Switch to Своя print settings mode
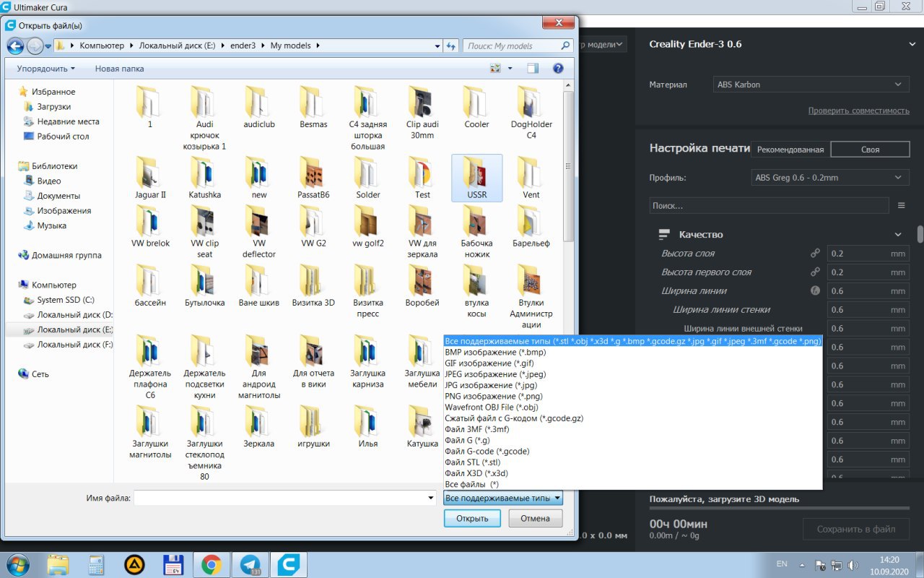Viewport: 924px width, 578px height. pos(870,150)
